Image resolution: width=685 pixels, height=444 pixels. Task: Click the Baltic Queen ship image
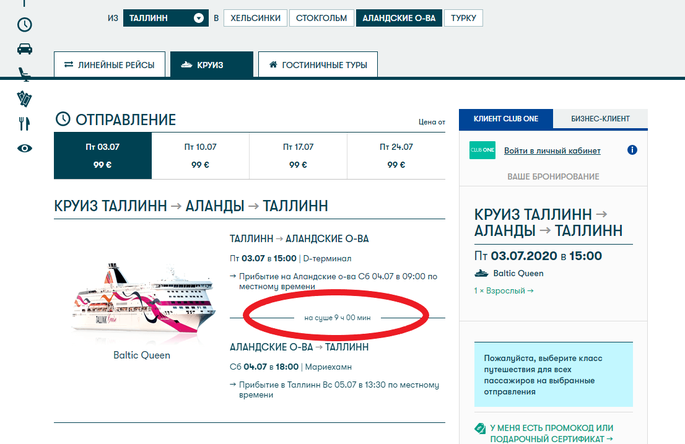click(142, 298)
